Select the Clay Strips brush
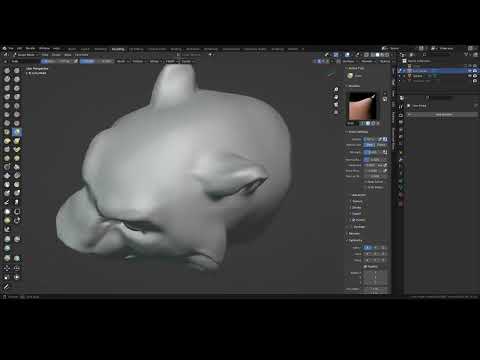The image size is (480, 360). coord(17,79)
